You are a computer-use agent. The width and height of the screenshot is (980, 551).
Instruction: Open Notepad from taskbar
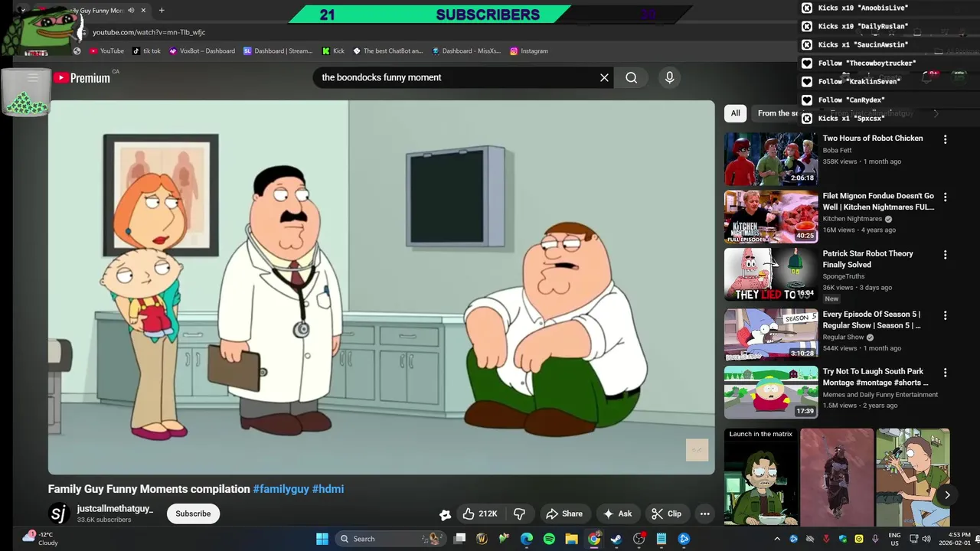[x=661, y=539]
